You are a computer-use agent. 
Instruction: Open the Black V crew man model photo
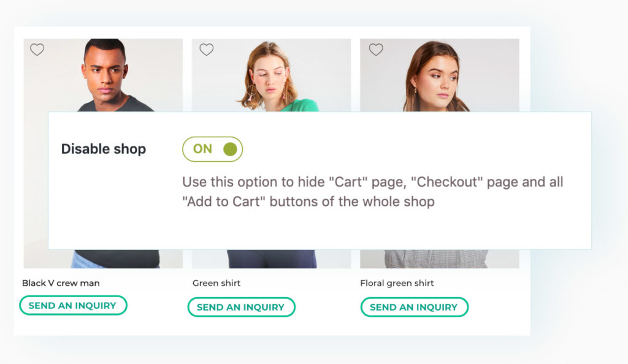[104, 74]
